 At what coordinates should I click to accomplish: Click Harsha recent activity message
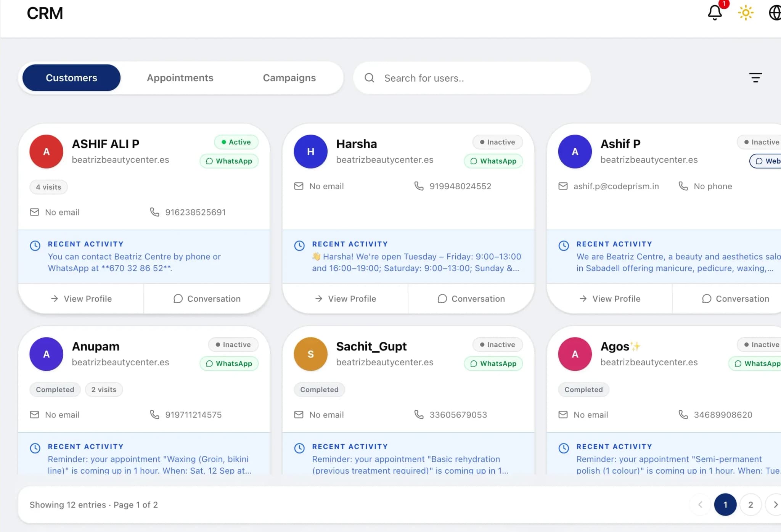pos(416,262)
